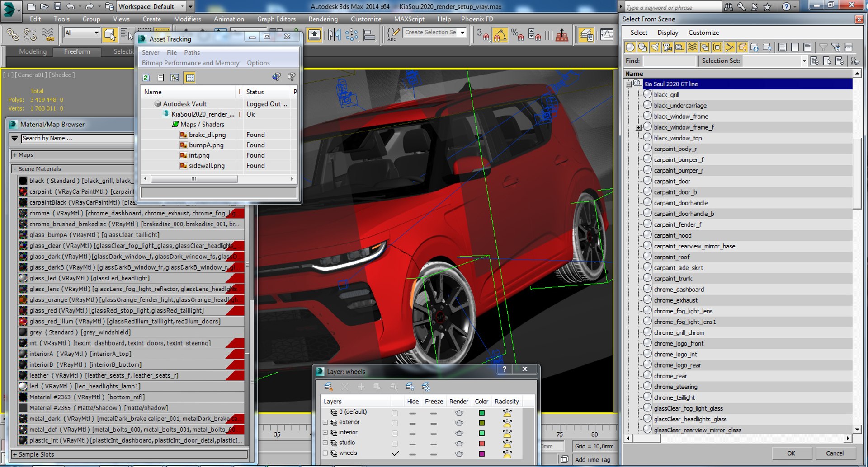Expand the studio layer
Screen dimensions: 868x467
click(325, 443)
